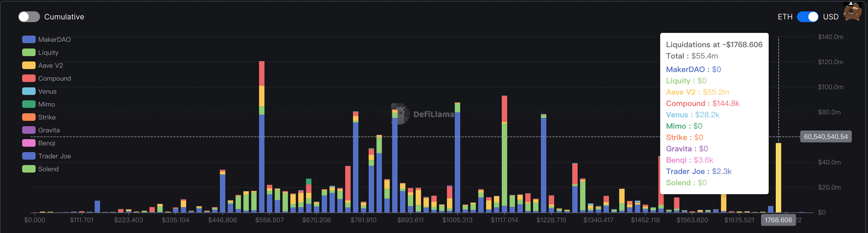The width and height of the screenshot is (868, 233).
Task: Click the tooltip Total $55.4m line
Action: pos(692,56)
